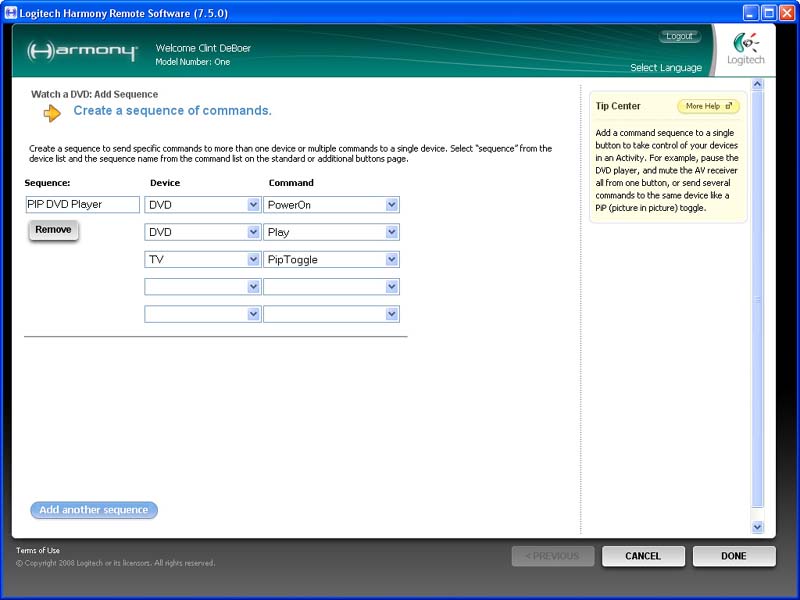Open the Terms of Use link
The width and height of the screenshot is (800, 600).
(x=38, y=550)
